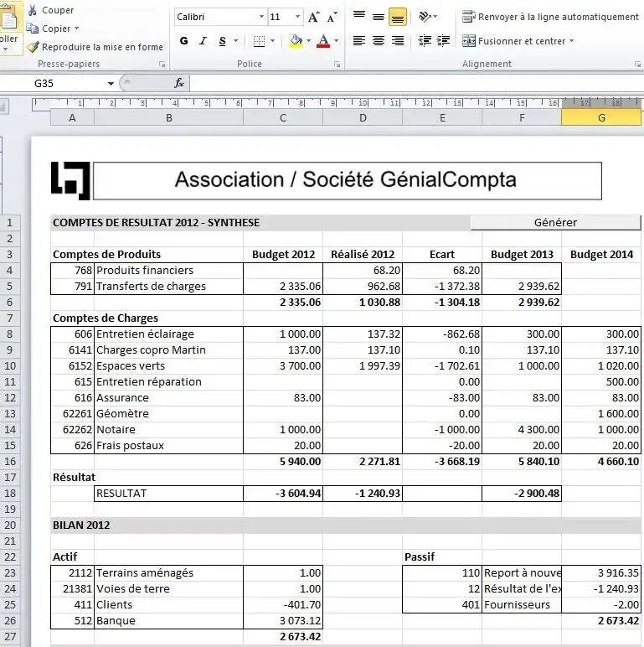Click the "Espaces verts" cell
This screenshot has width=644, height=647.
pyautogui.click(x=168, y=366)
